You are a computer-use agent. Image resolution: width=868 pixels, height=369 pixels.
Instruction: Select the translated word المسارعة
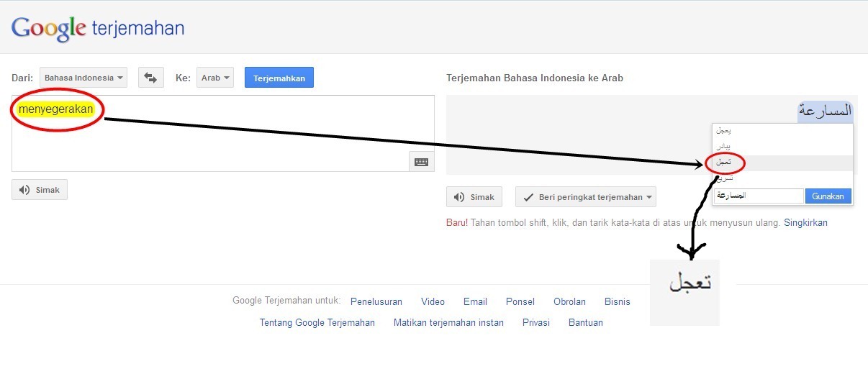point(825,111)
